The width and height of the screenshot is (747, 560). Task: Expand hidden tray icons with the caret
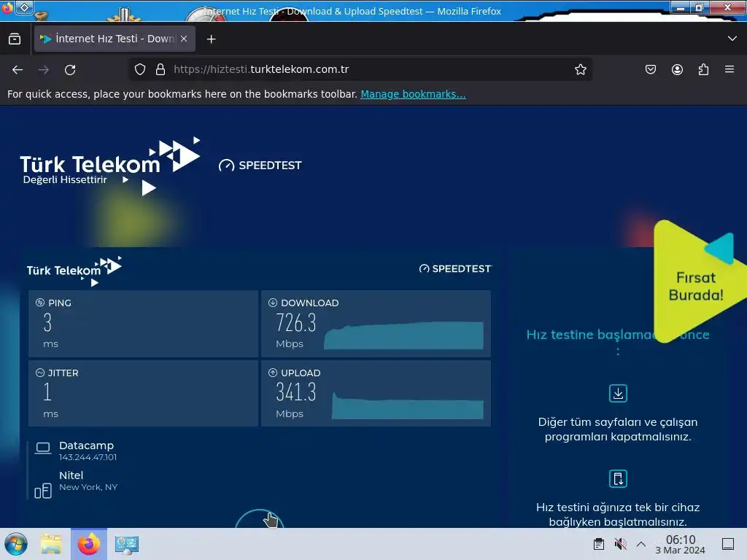[x=641, y=544]
